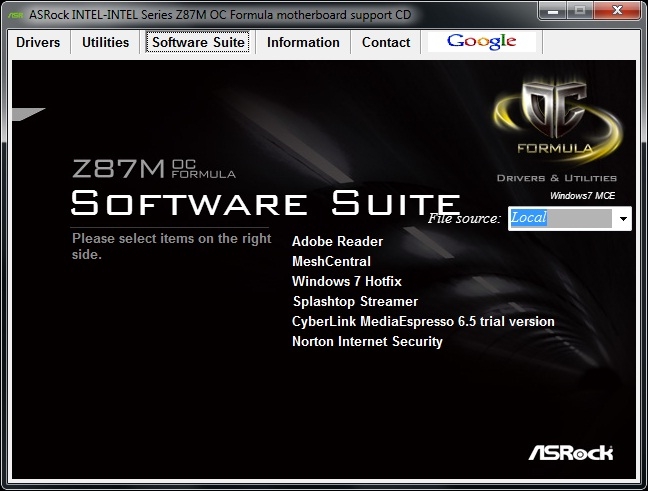
Task: Open the Drivers tab
Action: [x=38, y=42]
